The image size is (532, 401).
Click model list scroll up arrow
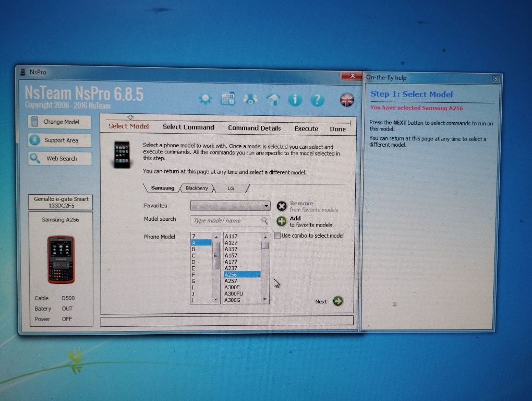[x=265, y=237]
